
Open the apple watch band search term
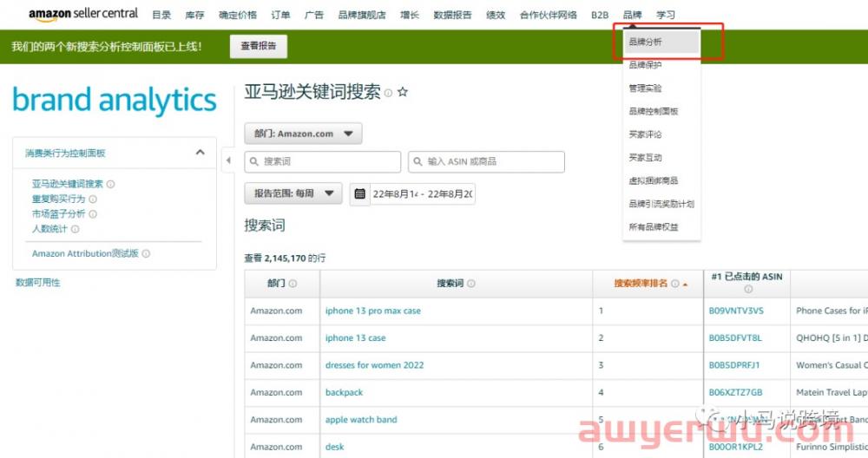pyautogui.click(x=361, y=419)
